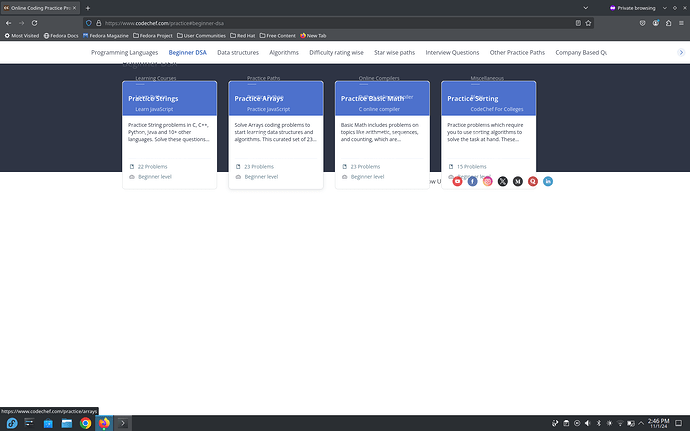Click the Learn JavaScript link
Screen dimensions: 690x431
tap(154, 109)
